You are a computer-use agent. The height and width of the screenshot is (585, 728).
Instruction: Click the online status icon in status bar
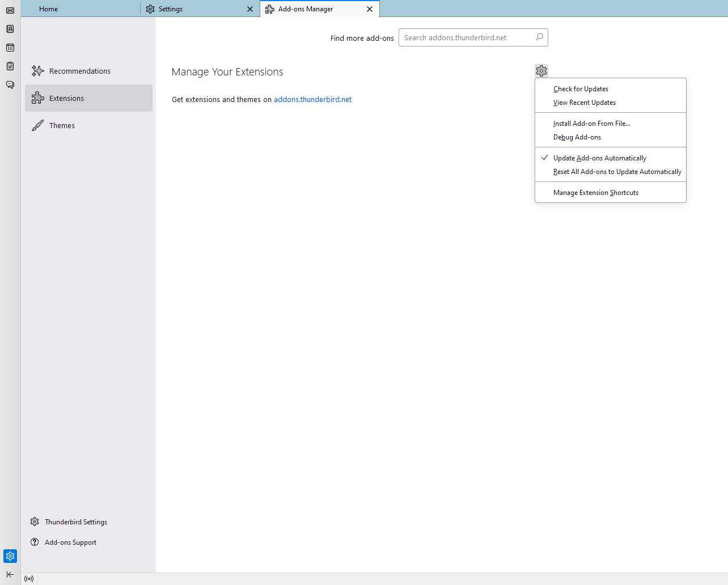pyautogui.click(x=29, y=579)
